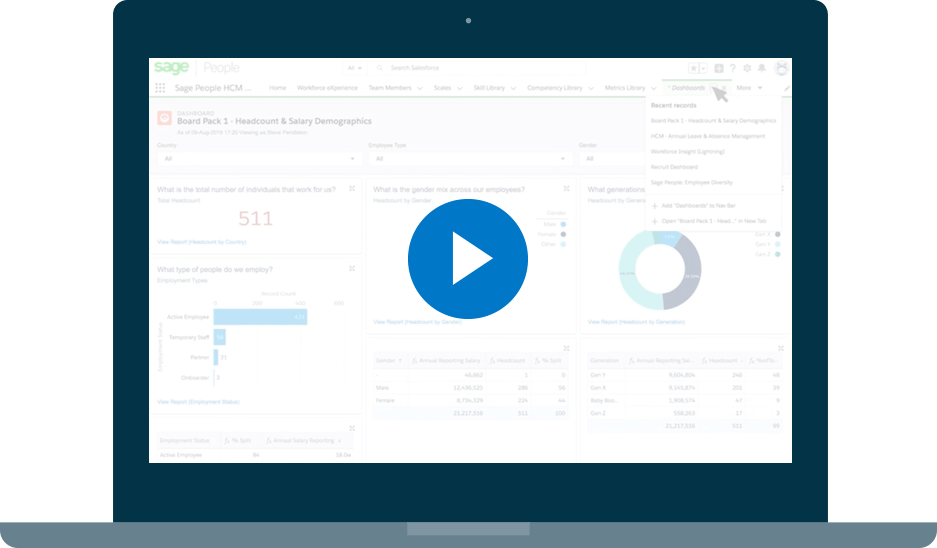Expand the Team Members tab chevron
This screenshot has width=937, height=548.
pos(420,88)
